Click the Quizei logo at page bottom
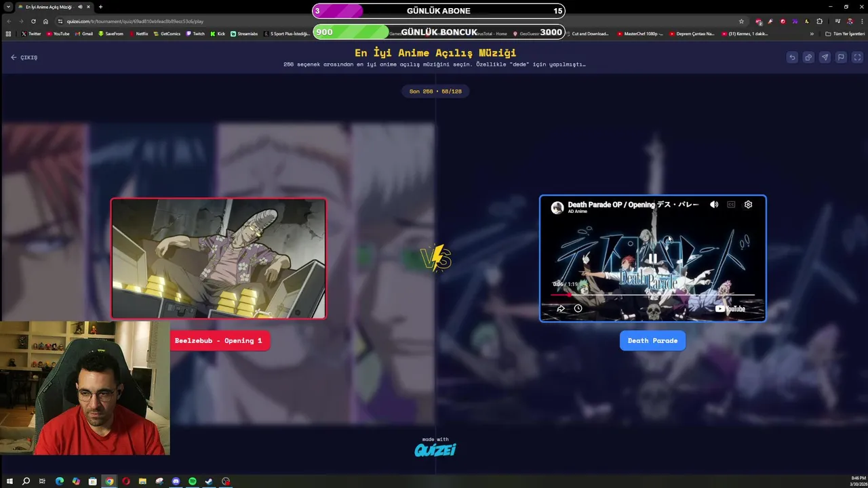 (435, 449)
